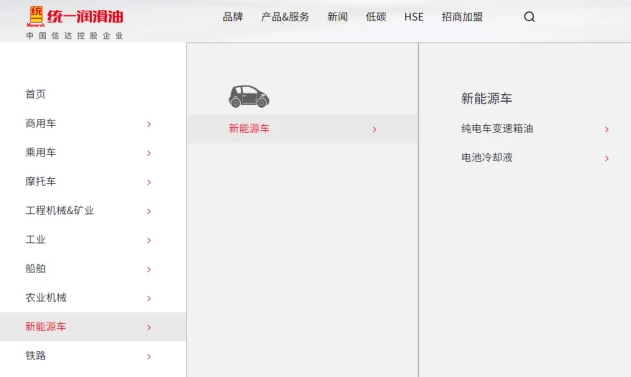Image resolution: width=631 pixels, height=377 pixels.
Task: Open the 招商加盟 link
Action: pyautogui.click(x=462, y=17)
